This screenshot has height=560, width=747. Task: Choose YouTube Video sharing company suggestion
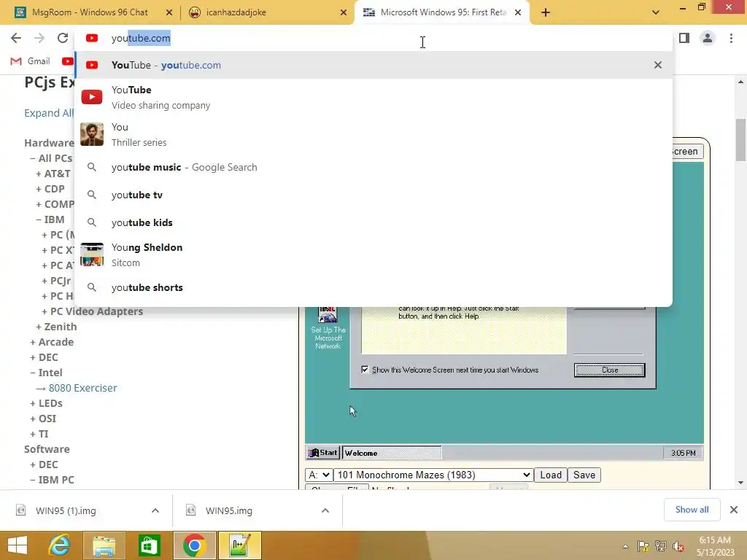[x=373, y=97]
